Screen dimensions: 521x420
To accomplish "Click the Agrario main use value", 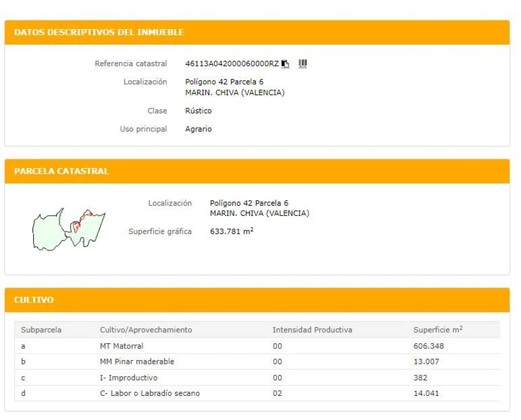I will [x=198, y=129].
